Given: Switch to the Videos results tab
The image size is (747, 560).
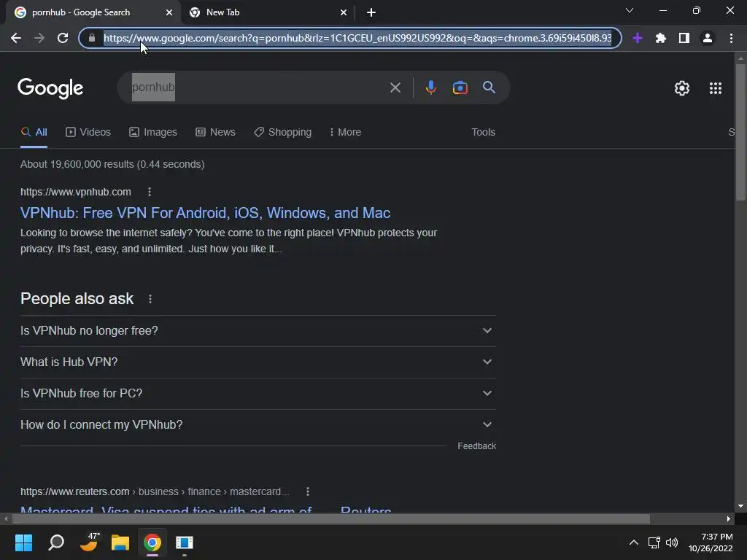Looking at the screenshot, I should (x=88, y=133).
